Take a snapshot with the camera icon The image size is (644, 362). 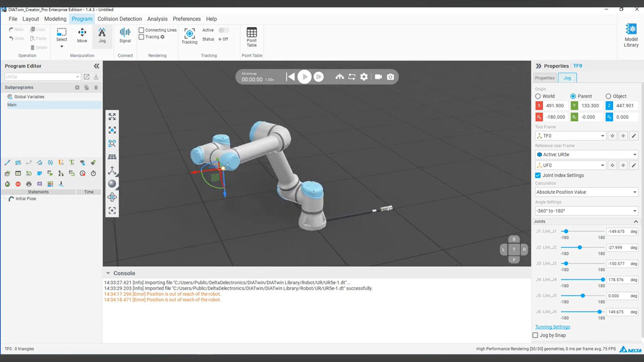point(390,77)
